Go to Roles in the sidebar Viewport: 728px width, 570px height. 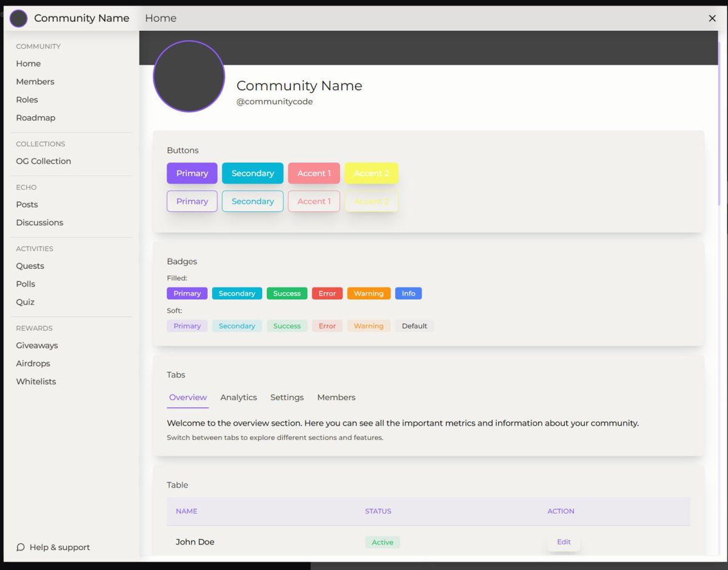point(27,100)
